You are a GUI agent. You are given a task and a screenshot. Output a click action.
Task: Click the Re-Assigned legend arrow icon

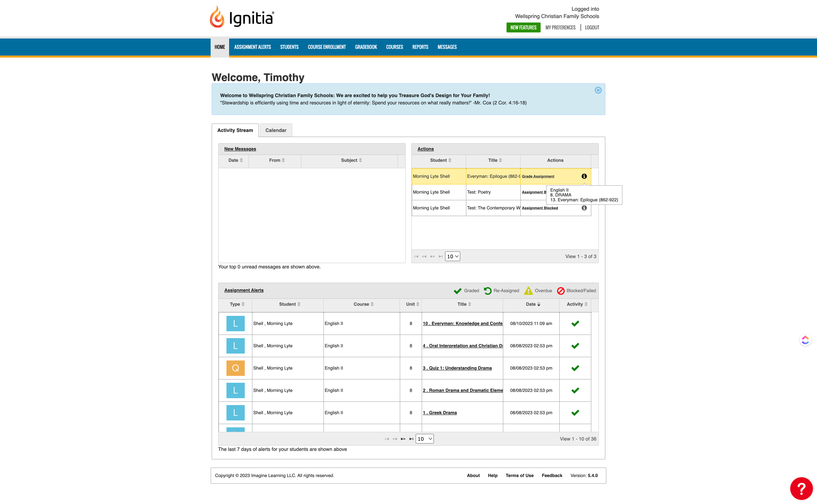point(487,291)
